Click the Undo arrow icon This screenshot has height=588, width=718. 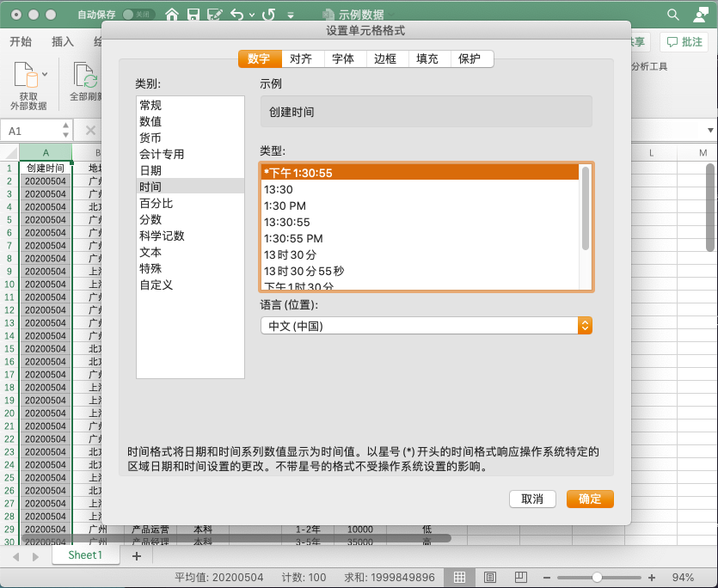(237, 15)
